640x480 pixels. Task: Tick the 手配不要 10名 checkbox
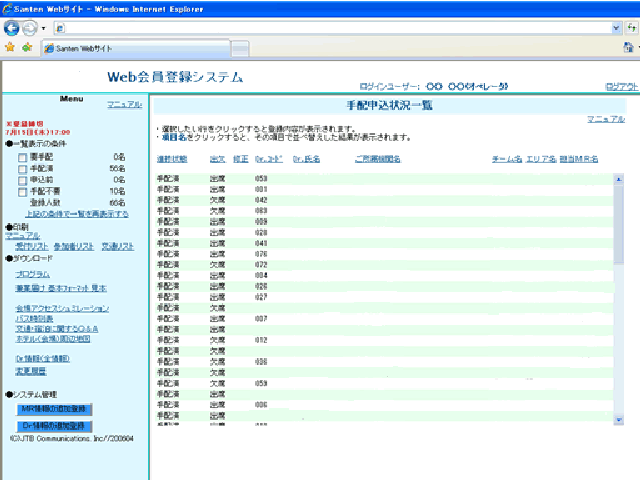tap(22, 192)
